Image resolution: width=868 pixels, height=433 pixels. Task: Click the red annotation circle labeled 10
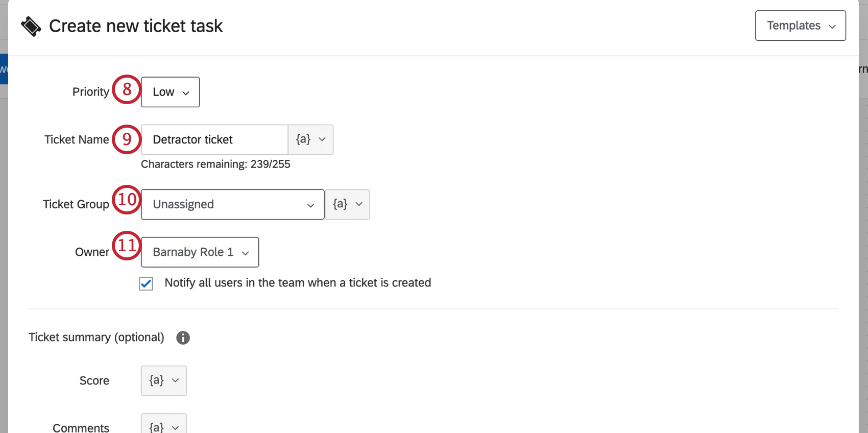[x=126, y=200]
